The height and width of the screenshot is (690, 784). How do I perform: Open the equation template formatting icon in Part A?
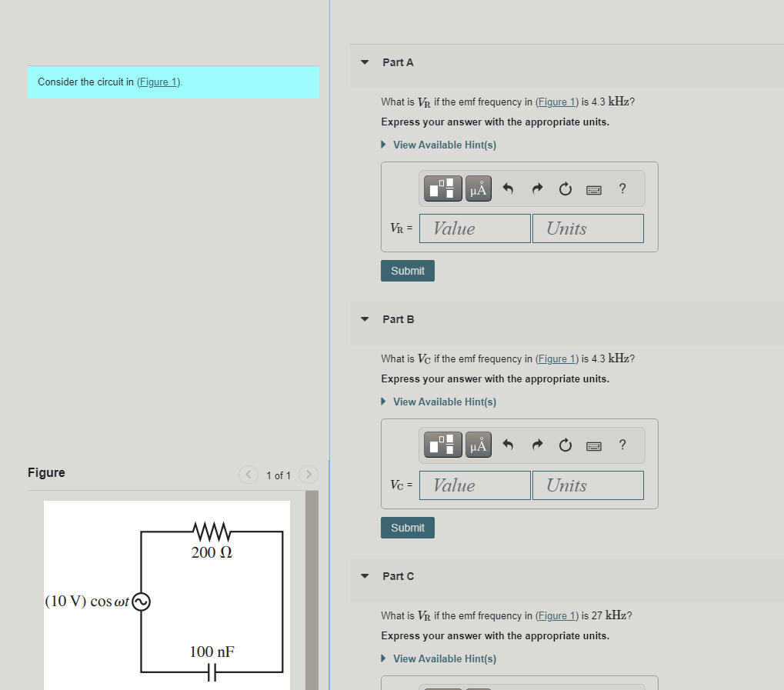click(x=442, y=188)
